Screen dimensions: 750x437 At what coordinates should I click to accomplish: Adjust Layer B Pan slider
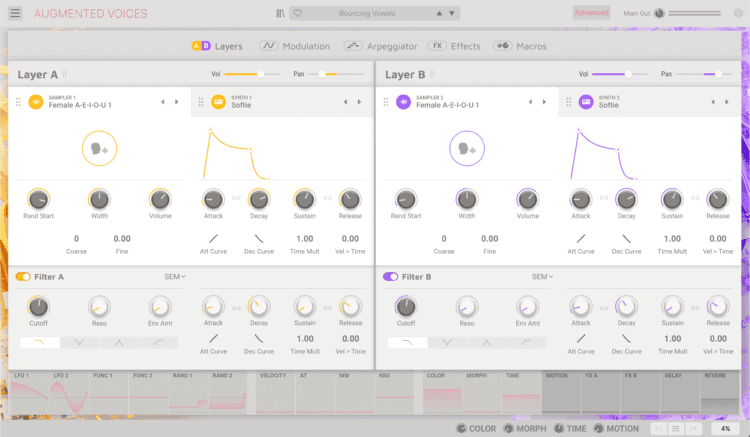704,74
